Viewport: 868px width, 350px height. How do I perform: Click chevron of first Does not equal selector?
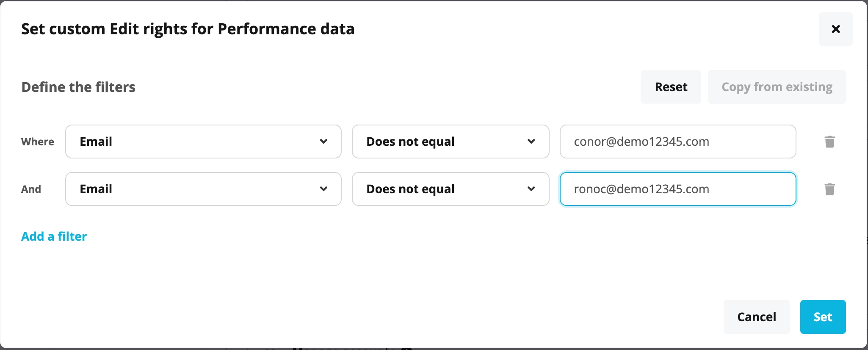(531, 142)
